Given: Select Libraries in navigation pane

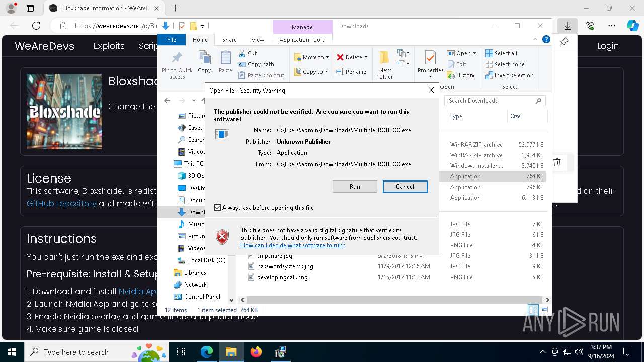Looking at the screenshot, I should (190, 273).
